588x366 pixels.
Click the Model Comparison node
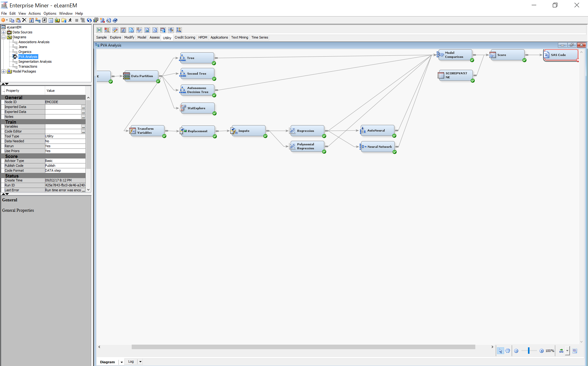point(455,55)
